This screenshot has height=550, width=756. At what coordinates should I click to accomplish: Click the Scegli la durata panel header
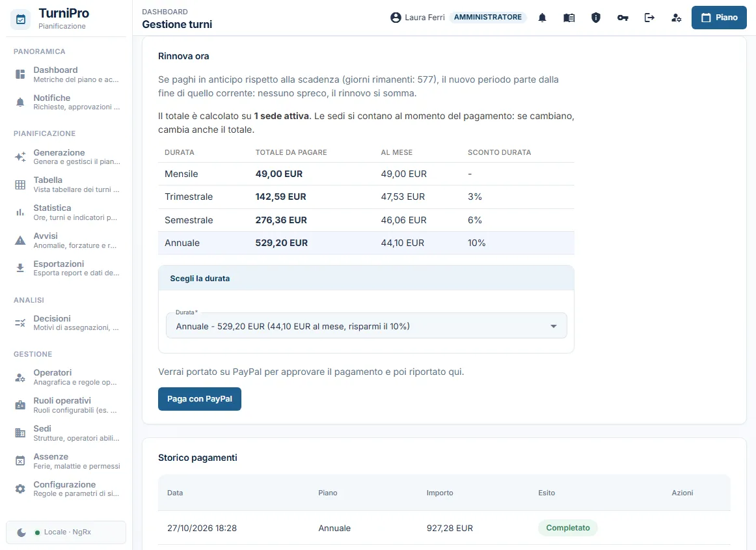point(366,279)
